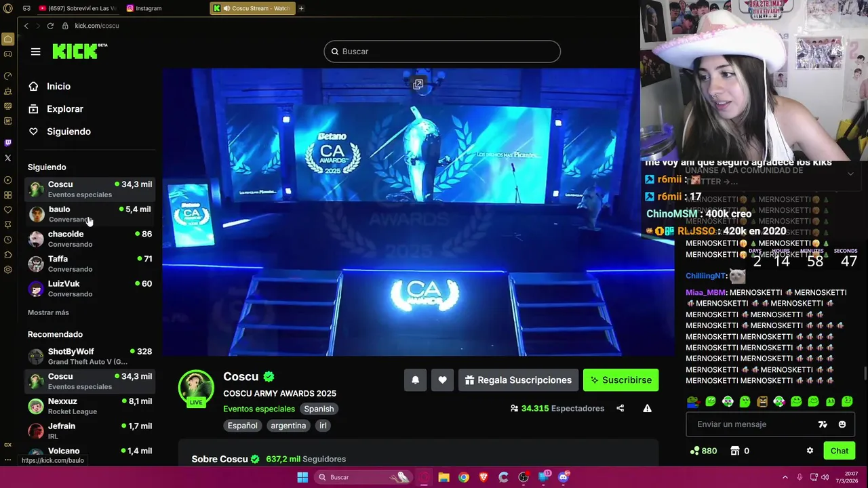Open Explorar in Kick sidebar
The width and height of the screenshot is (868, 488).
coord(64,109)
